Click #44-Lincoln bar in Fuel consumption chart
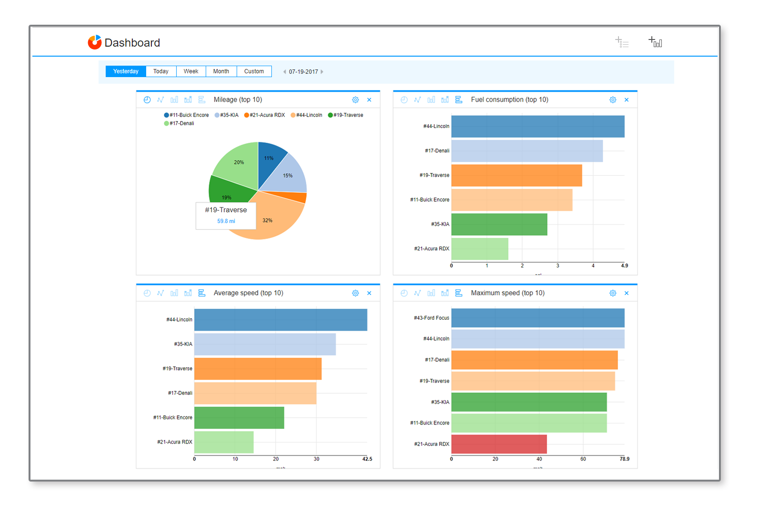Viewport: 758px width, 532px height. click(538, 127)
